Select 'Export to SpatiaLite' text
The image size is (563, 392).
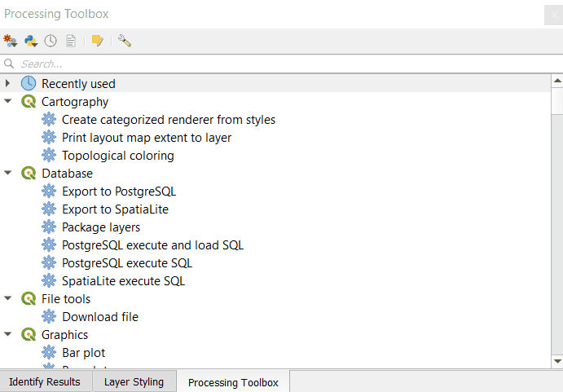click(x=115, y=209)
